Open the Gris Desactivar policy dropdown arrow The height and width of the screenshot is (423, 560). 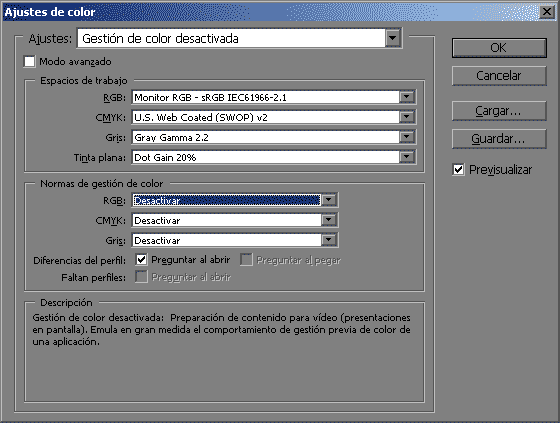pos(329,240)
